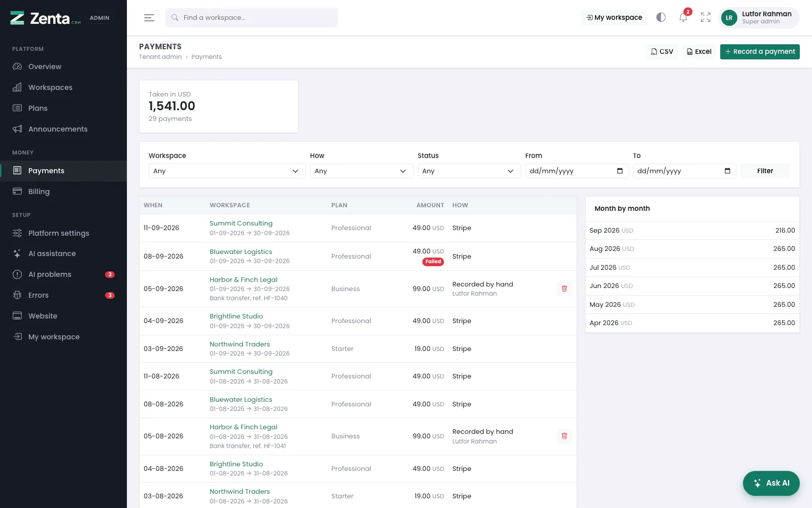Open Errors page
812x508 pixels.
tap(63, 295)
